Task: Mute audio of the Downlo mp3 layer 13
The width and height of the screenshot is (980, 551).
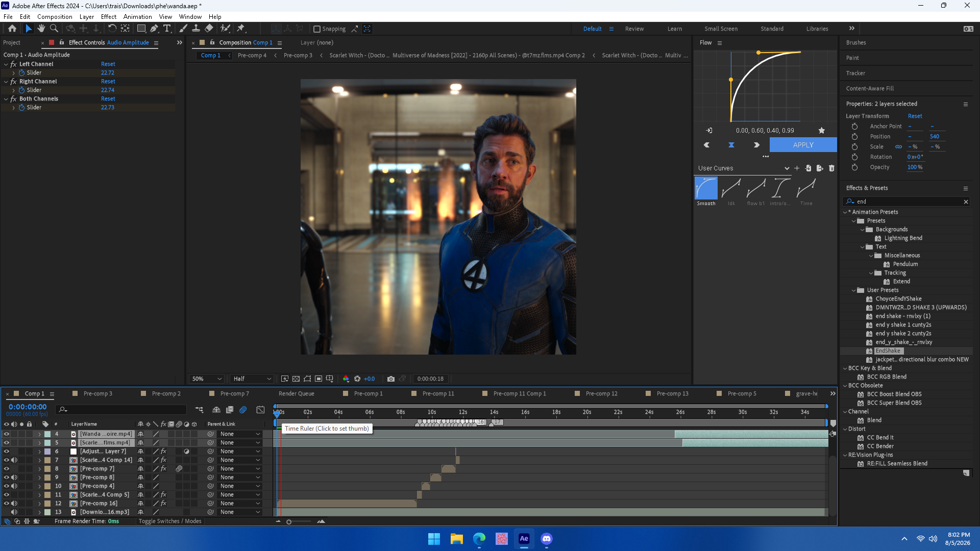Action: 14,512
